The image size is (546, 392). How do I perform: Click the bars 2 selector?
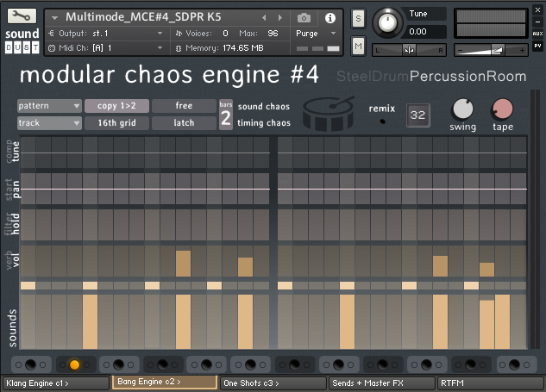(x=226, y=115)
